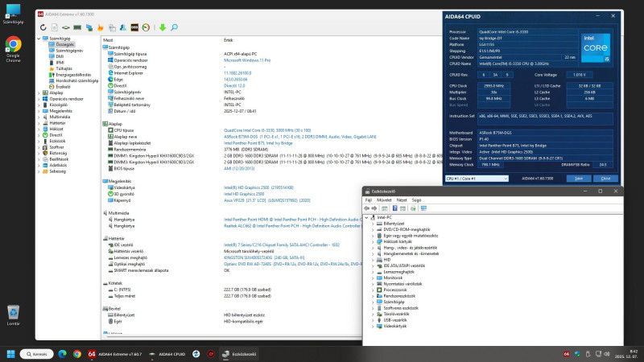
Task: Click the AIDA64 tray icon
Action: coord(567,354)
